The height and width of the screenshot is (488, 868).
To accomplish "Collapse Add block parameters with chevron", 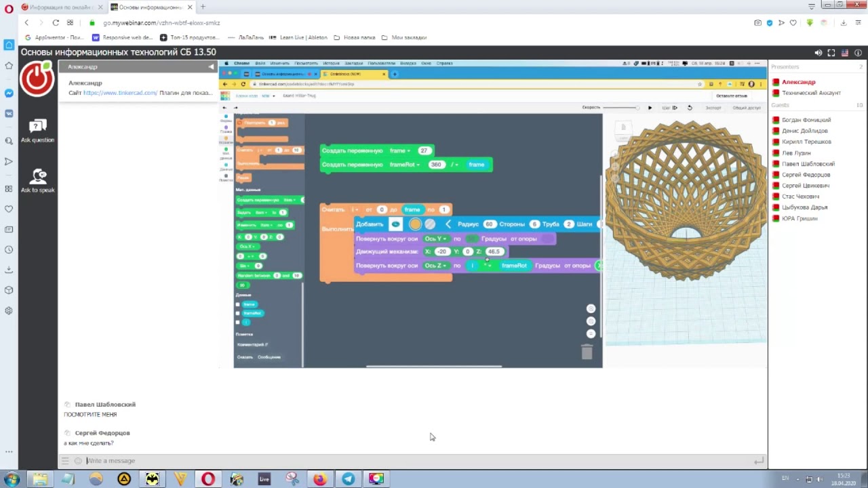I will (448, 224).
